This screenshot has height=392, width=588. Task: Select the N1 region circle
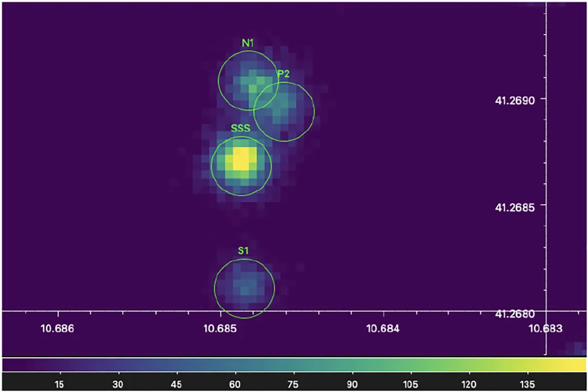(x=248, y=81)
